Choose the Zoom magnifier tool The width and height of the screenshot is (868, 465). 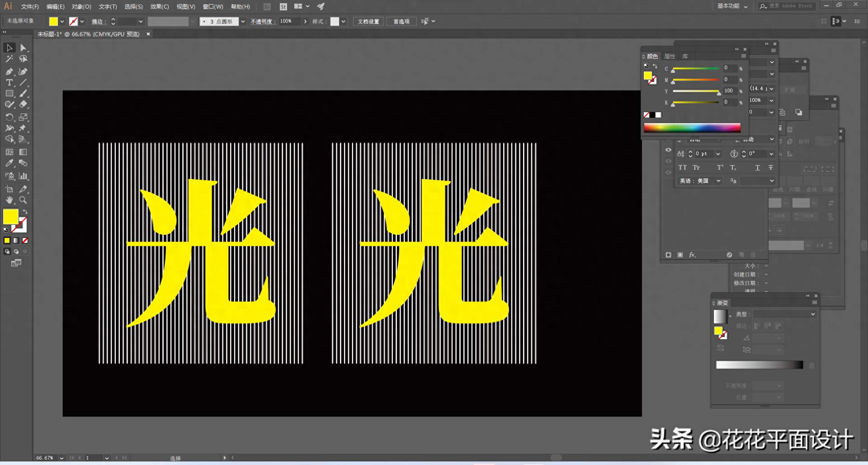23,200
